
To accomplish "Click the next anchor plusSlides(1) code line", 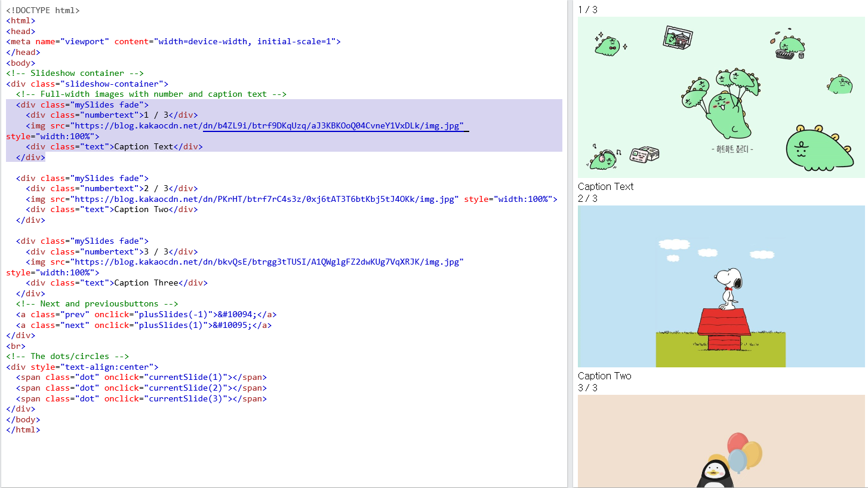I will click(144, 325).
